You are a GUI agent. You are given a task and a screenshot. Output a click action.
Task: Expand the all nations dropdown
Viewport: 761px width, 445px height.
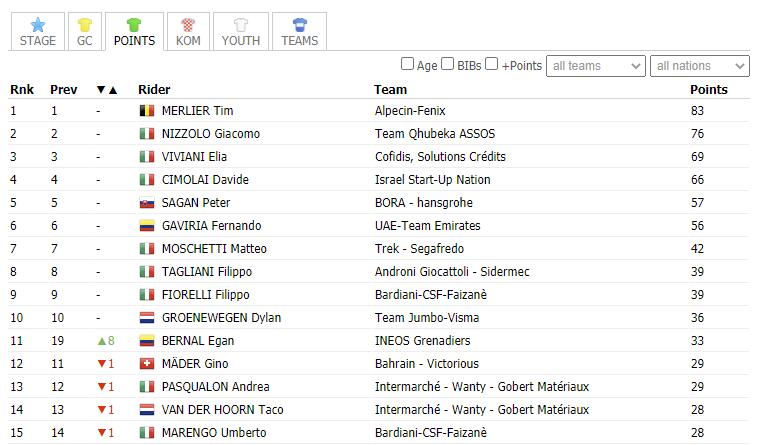699,66
